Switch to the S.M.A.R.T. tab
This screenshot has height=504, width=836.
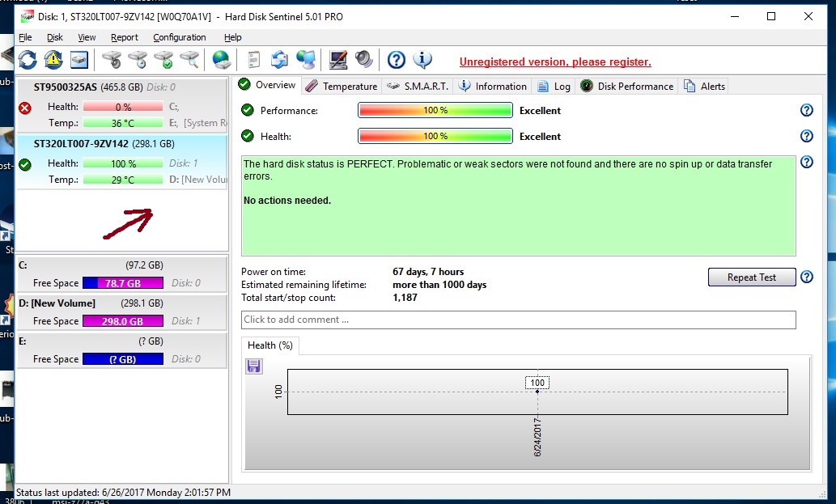point(418,87)
